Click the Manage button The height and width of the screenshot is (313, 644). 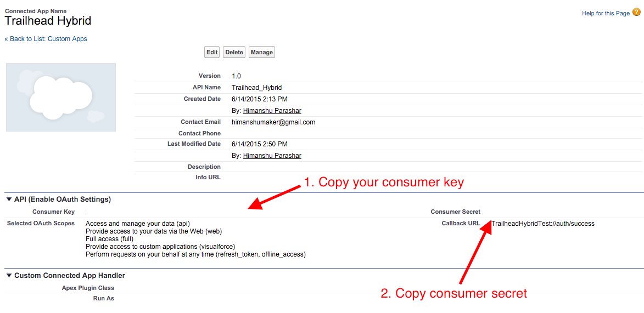[262, 52]
